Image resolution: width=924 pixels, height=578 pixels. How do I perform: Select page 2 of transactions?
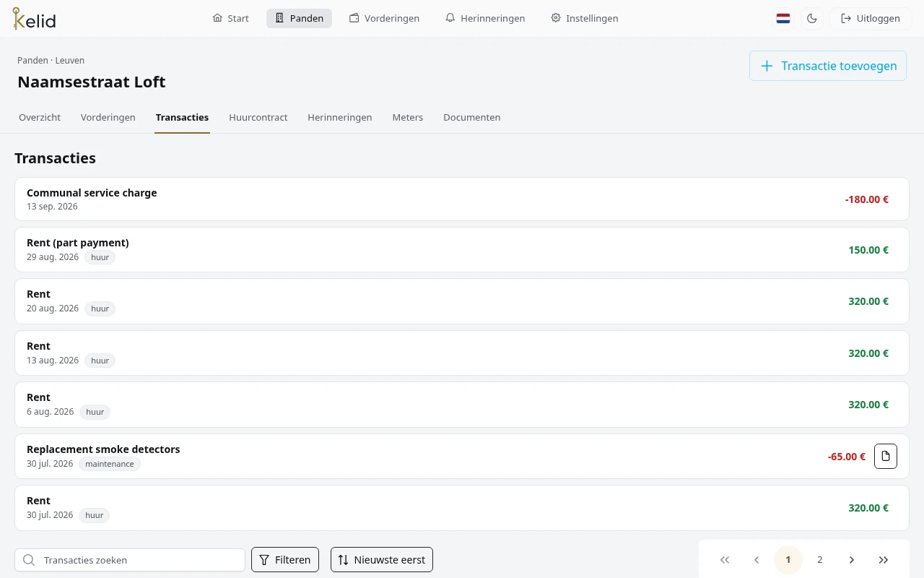click(x=820, y=560)
